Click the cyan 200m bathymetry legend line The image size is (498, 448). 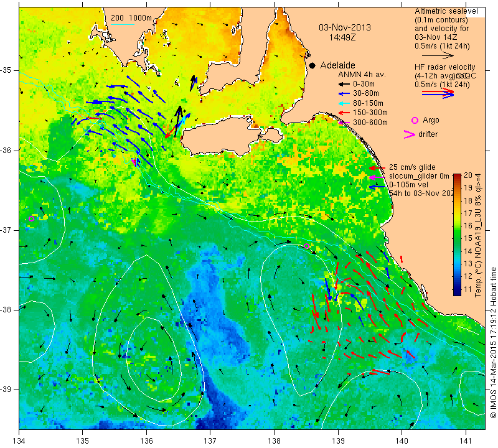(122, 24)
